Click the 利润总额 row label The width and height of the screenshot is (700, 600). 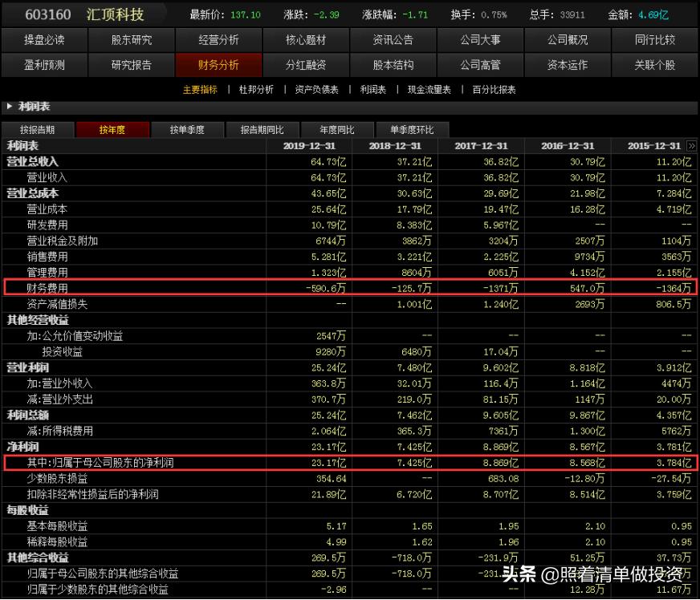click(27, 416)
